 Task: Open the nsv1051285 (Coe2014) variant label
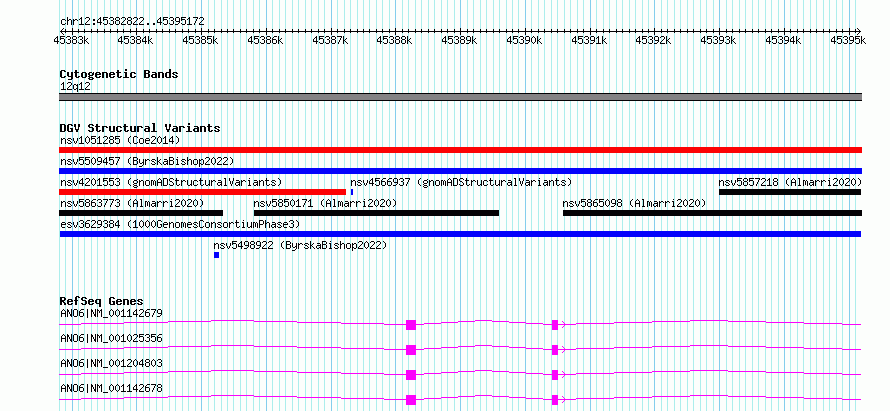[x=120, y=140]
